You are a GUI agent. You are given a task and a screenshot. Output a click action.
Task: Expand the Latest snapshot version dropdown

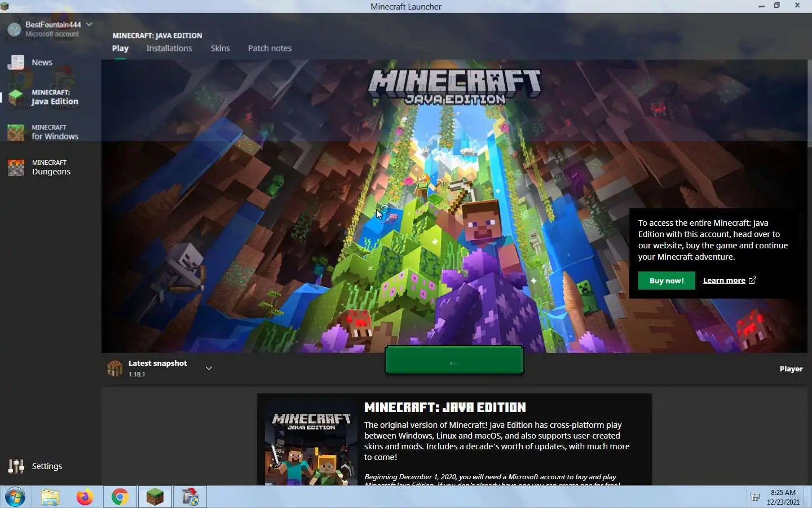click(209, 368)
